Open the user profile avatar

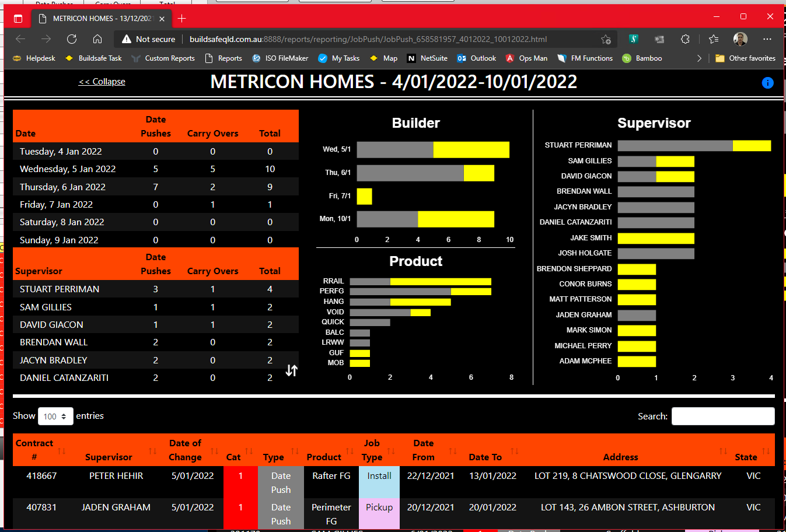tap(740, 39)
